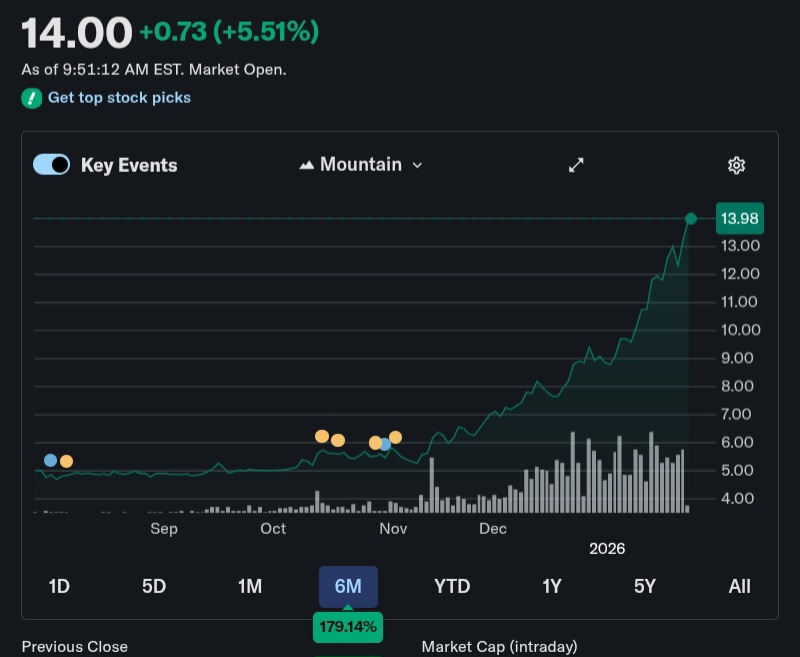Open chart settings gear icon
This screenshot has width=800, height=657.
[x=736, y=165]
